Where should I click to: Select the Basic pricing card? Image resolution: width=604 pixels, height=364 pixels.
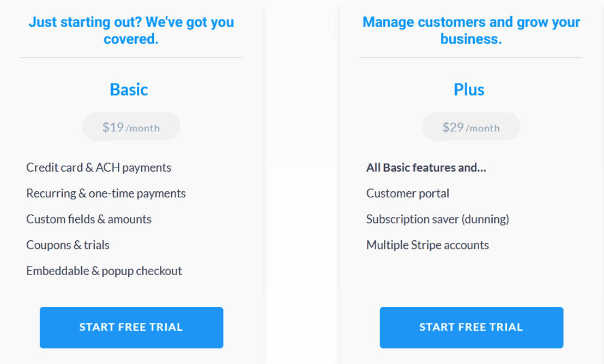(131, 182)
